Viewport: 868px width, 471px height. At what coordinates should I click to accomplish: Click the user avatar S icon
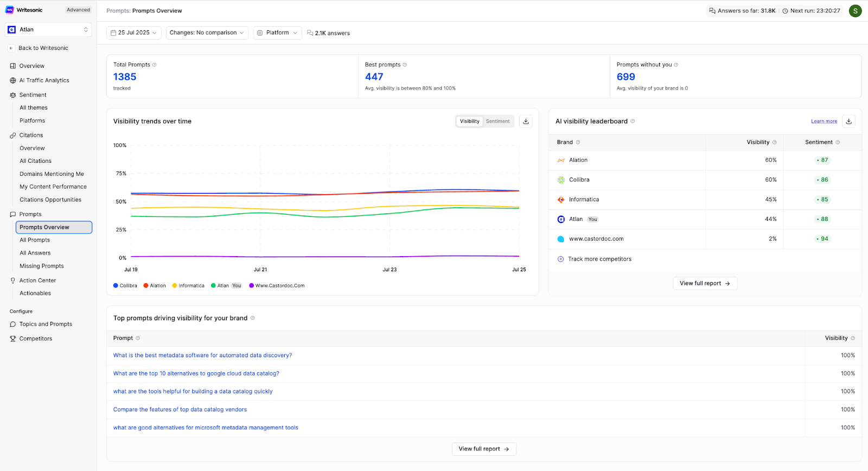pyautogui.click(x=856, y=11)
